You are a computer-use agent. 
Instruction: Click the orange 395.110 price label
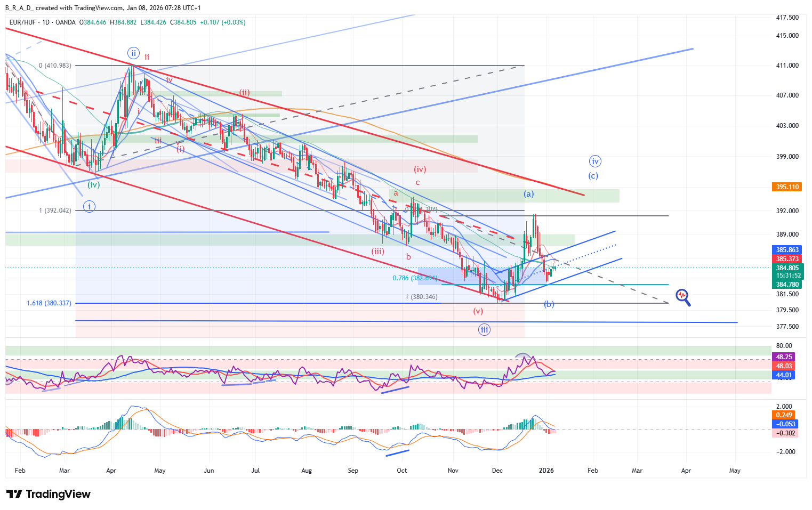click(787, 187)
